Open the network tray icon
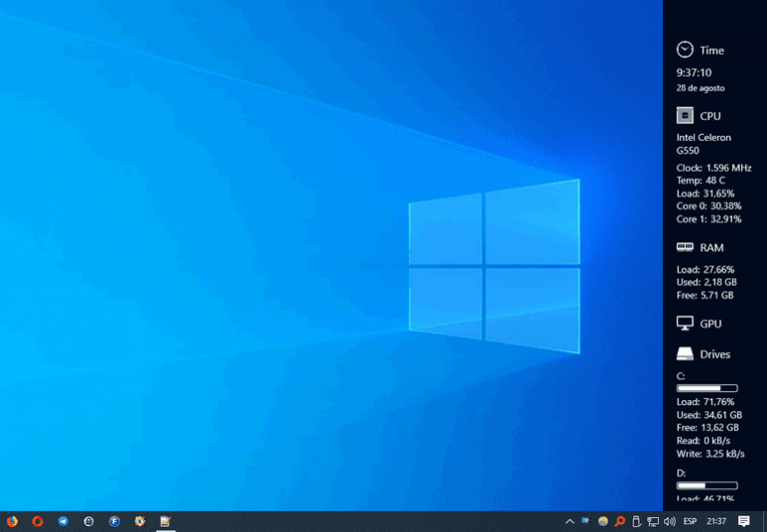The height and width of the screenshot is (532, 767). 652,521
